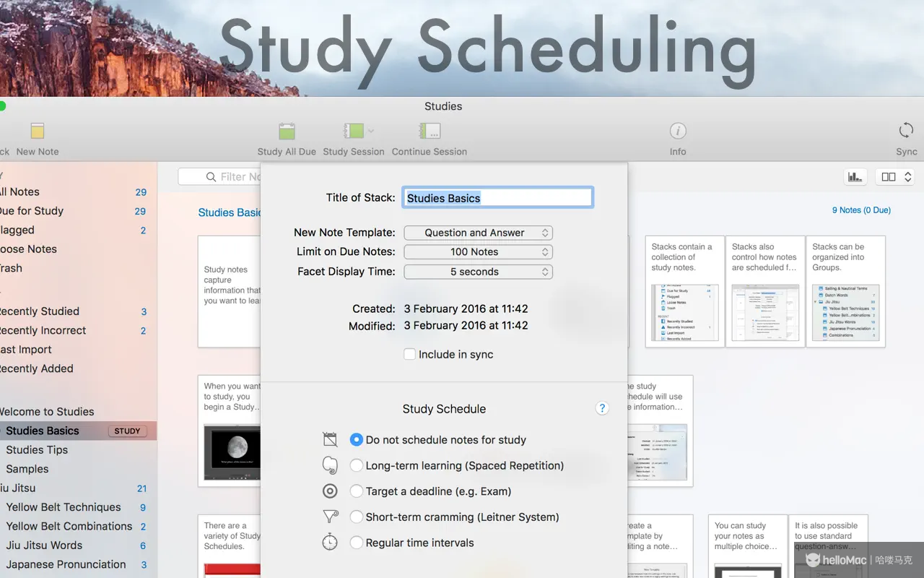Open 'There are a variety of Study' card
Screen dimensions: 924x578
(230, 546)
